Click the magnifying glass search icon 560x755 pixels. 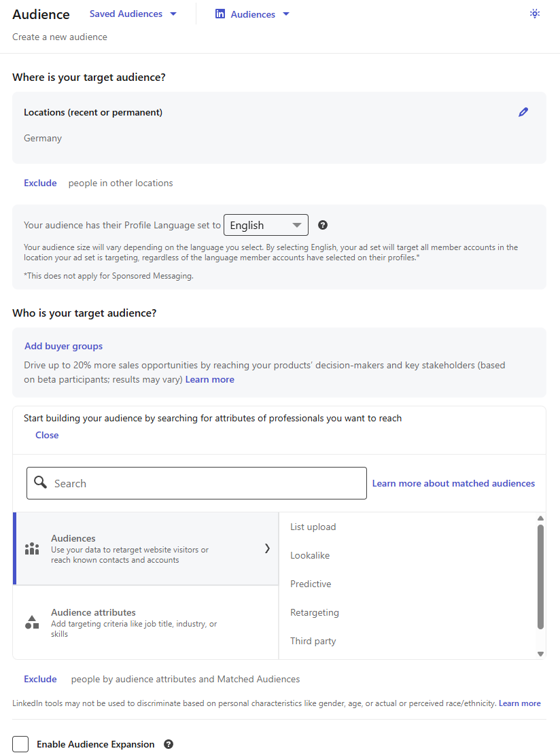41,482
